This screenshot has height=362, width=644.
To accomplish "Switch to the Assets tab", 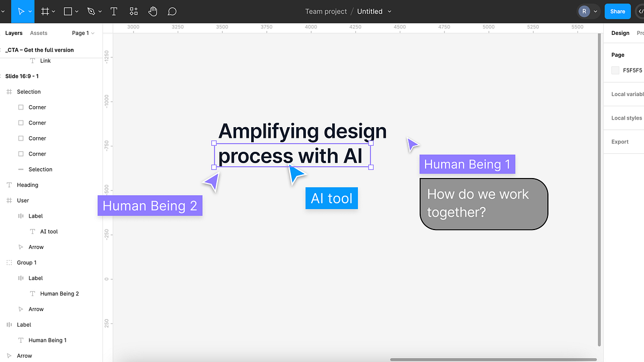I will (39, 33).
